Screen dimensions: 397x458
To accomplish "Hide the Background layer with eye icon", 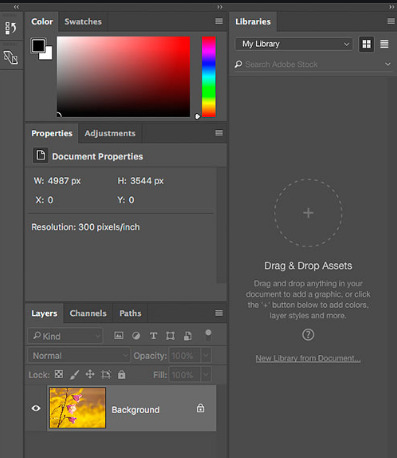I will coord(36,408).
